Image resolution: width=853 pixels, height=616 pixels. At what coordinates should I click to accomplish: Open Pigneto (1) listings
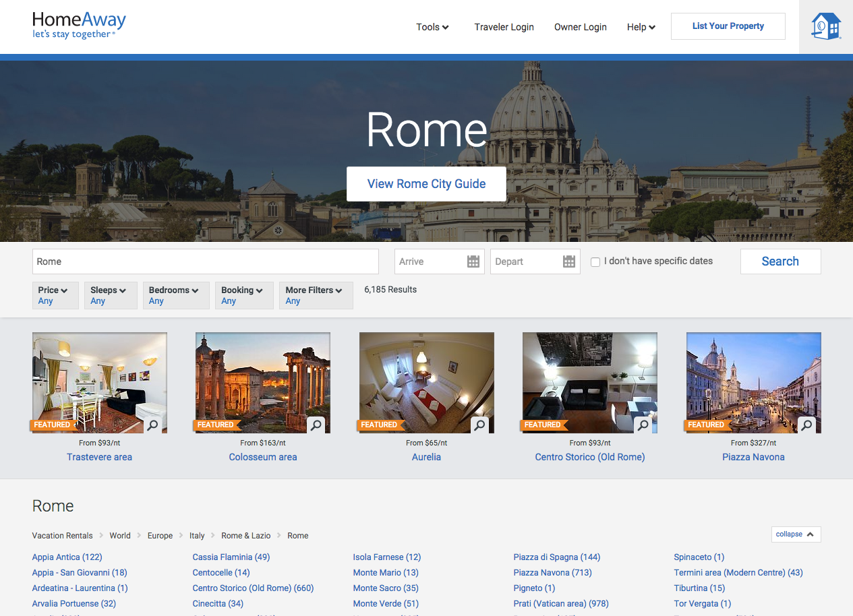coord(535,588)
